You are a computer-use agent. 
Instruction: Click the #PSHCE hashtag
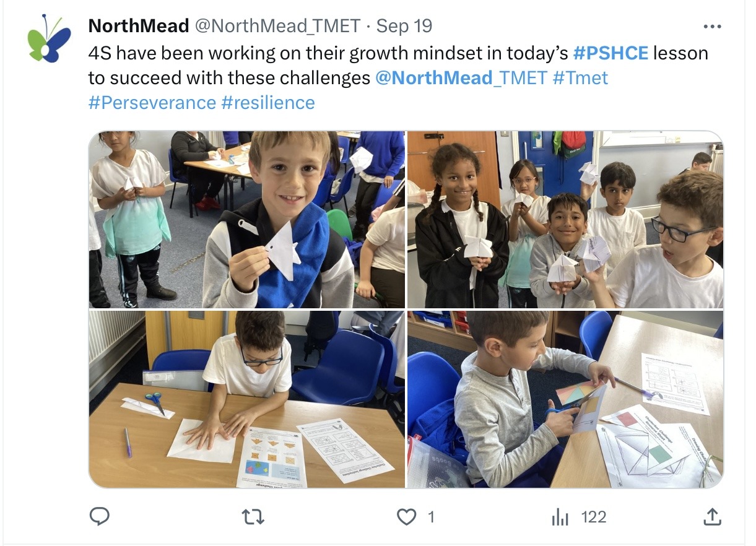[x=610, y=53]
